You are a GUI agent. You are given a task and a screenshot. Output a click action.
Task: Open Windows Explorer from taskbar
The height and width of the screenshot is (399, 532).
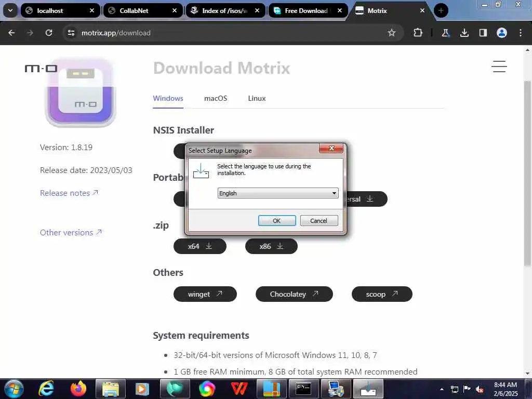(111, 389)
